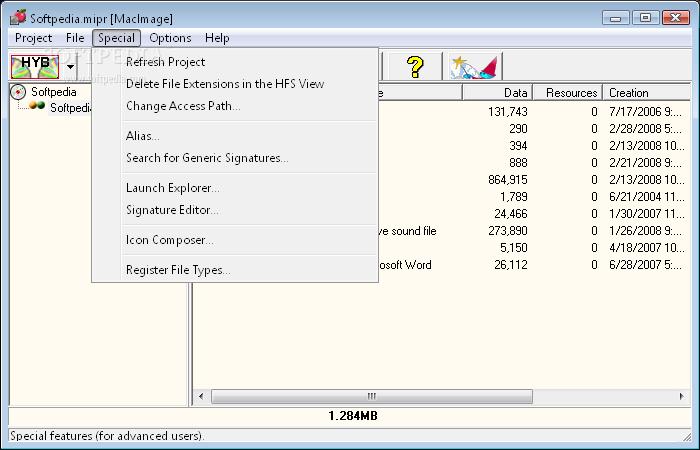This screenshot has height=450, width=700.
Task: Close the Special menu
Action: [x=117, y=38]
